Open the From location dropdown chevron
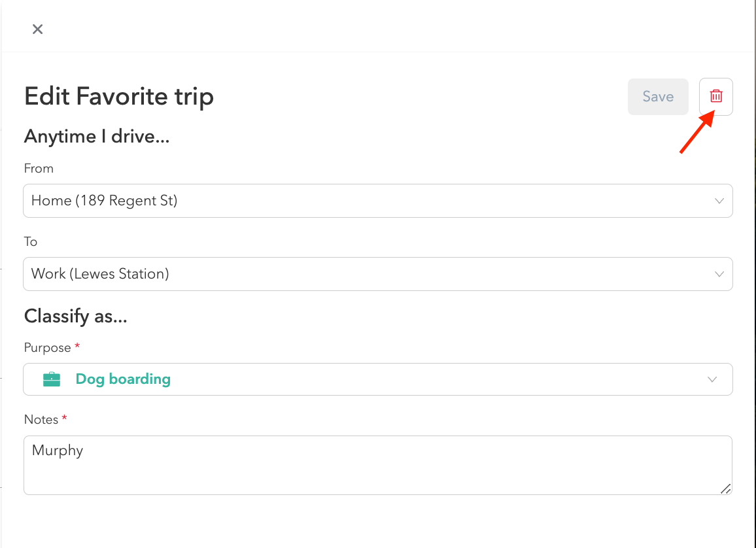Image resolution: width=756 pixels, height=548 pixels. [x=719, y=201]
